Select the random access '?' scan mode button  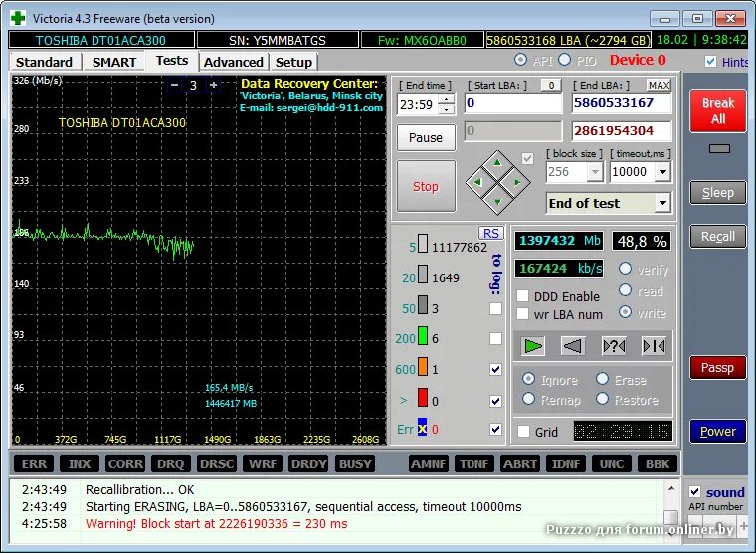[x=614, y=346]
